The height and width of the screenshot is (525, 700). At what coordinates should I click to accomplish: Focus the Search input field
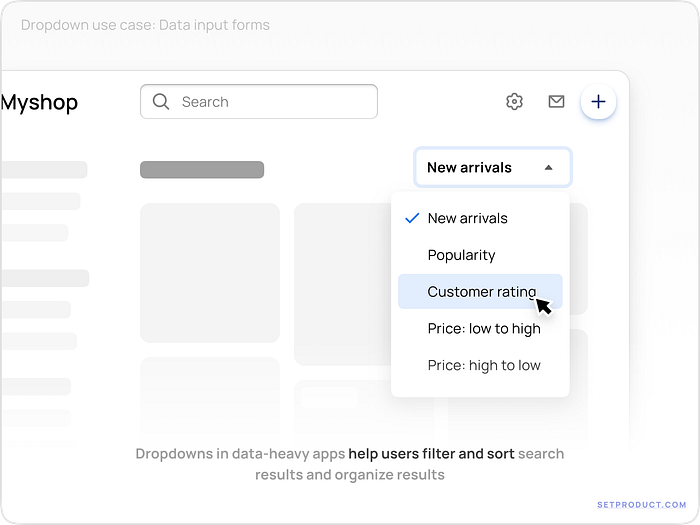tap(270, 102)
